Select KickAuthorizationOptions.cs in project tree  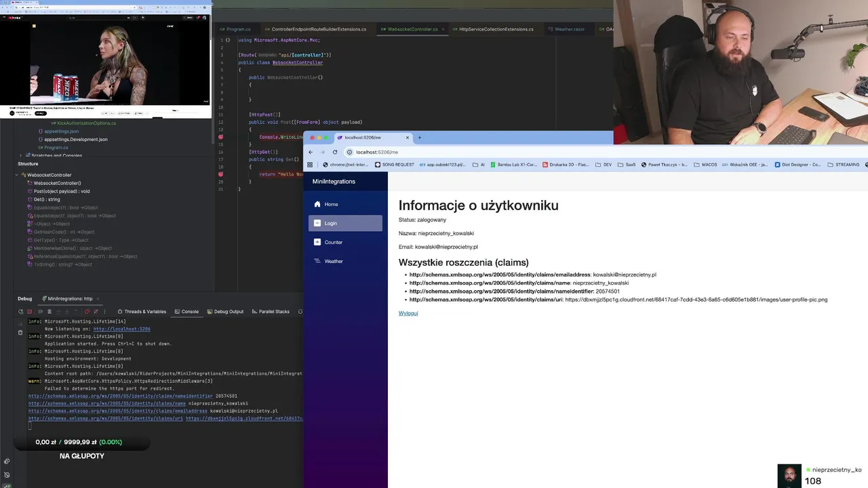(82, 123)
